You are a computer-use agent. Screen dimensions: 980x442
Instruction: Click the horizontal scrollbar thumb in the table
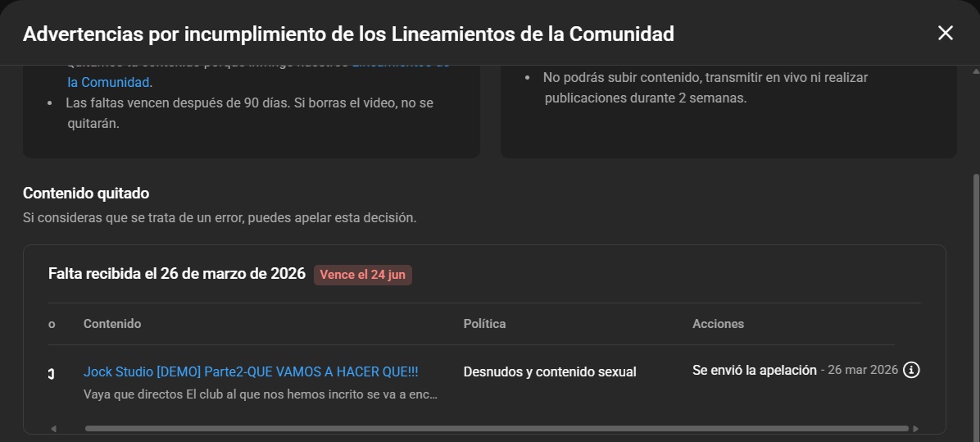(x=497, y=429)
